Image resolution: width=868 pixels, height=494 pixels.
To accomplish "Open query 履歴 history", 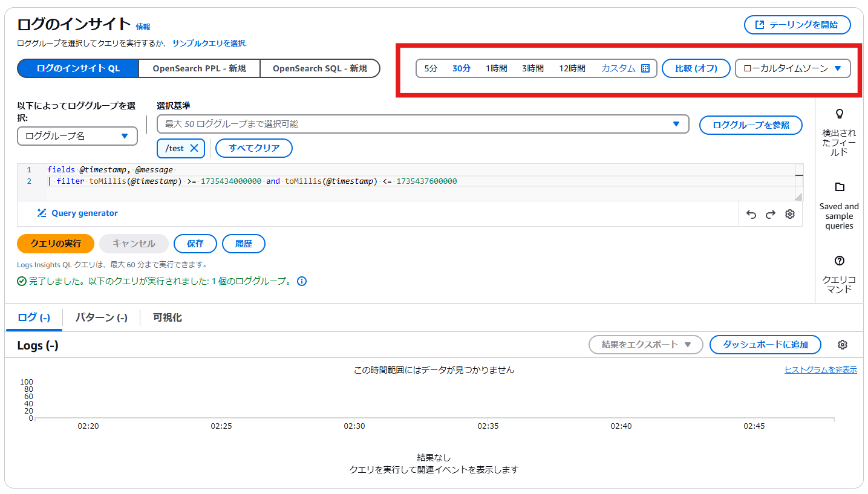I will (244, 244).
